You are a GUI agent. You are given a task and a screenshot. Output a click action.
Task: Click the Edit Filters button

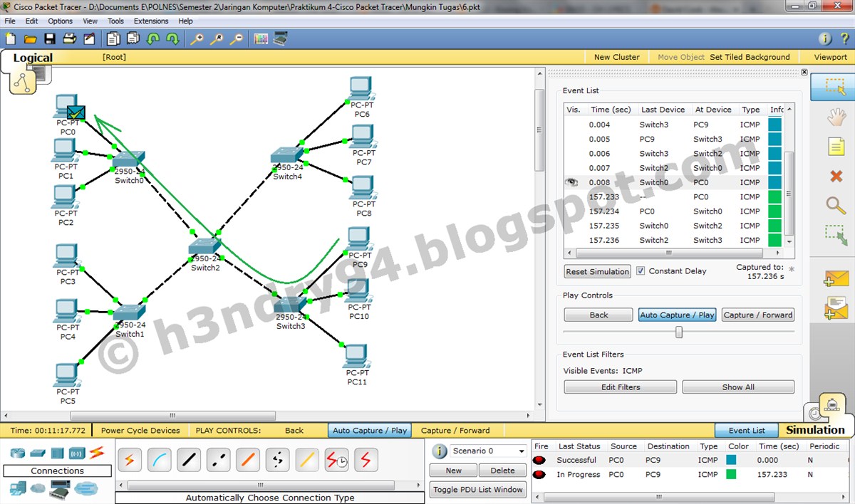621,387
